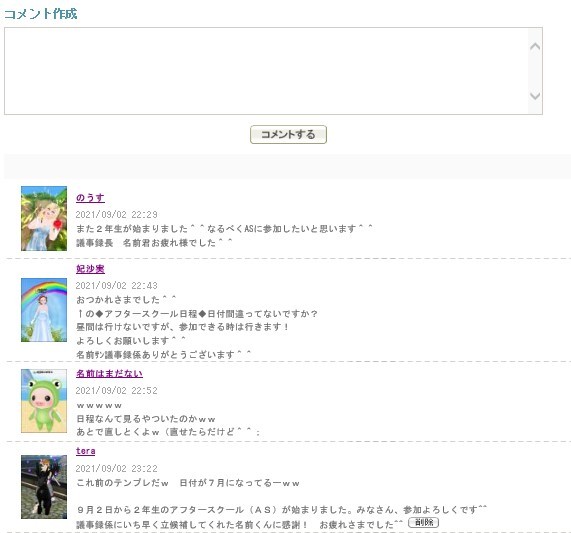571x533 pixels.
Task: Click the コメント作成 heading
Action: [40, 14]
